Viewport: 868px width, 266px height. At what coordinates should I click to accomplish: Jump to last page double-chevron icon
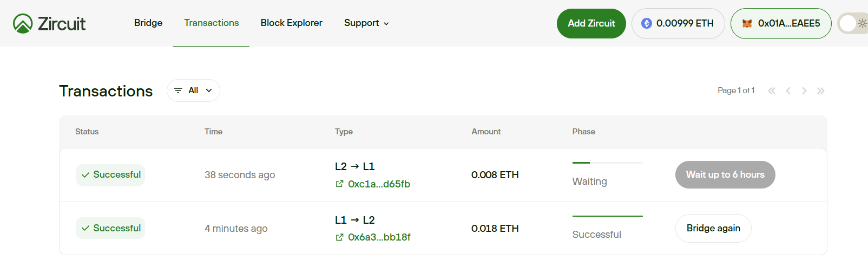[x=821, y=90]
